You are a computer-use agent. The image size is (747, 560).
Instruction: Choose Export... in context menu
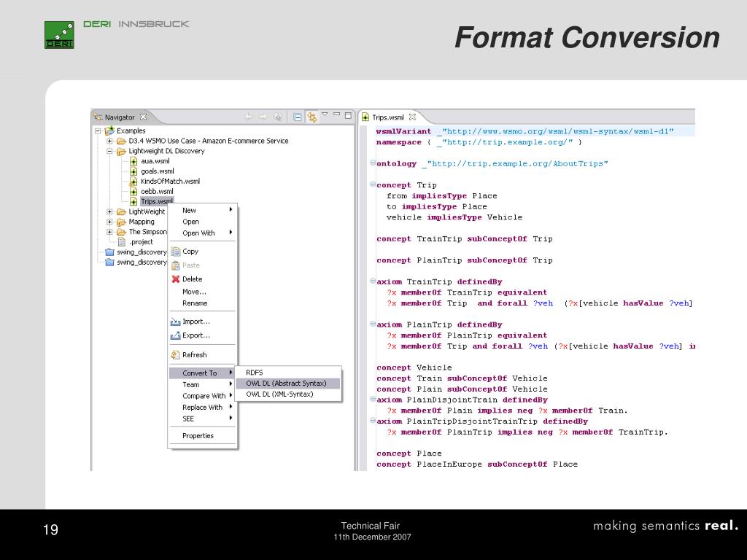tap(203, 335)
